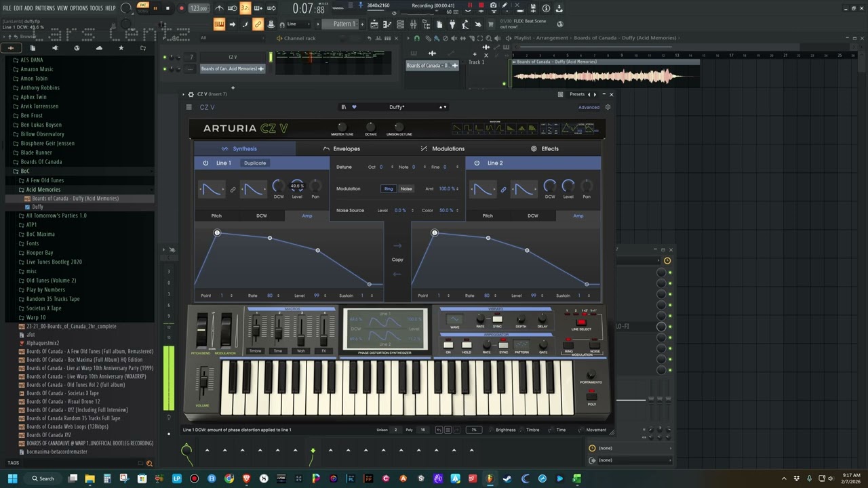Open the TOOLS menu

[96, 8]
